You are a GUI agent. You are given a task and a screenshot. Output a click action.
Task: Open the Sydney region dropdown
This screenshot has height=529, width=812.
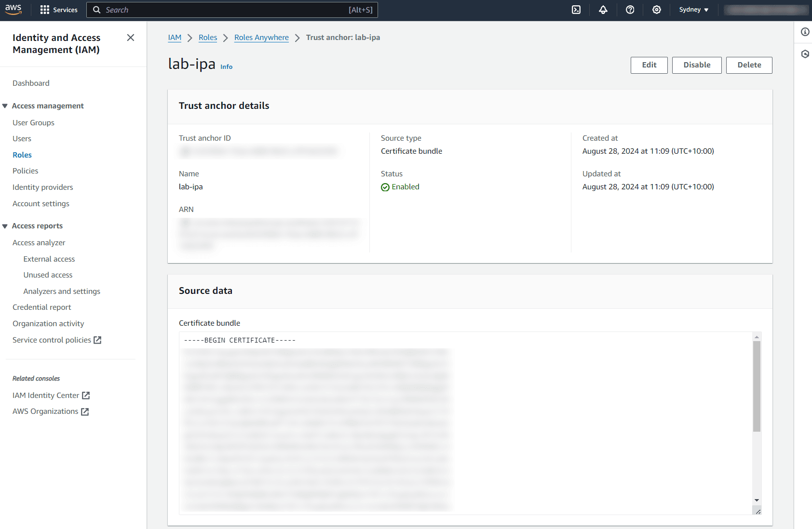click(694, 10)
